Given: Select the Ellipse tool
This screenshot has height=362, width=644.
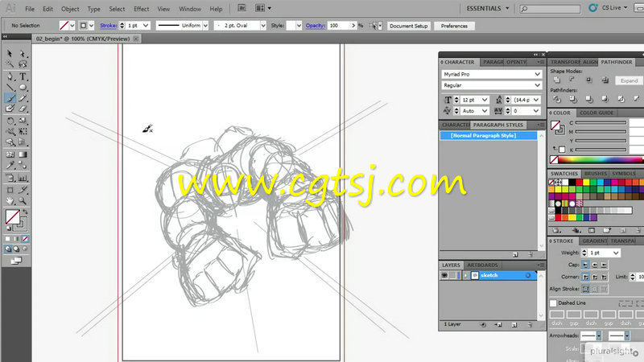Looking at the screenshot, I should pos(23,87).
